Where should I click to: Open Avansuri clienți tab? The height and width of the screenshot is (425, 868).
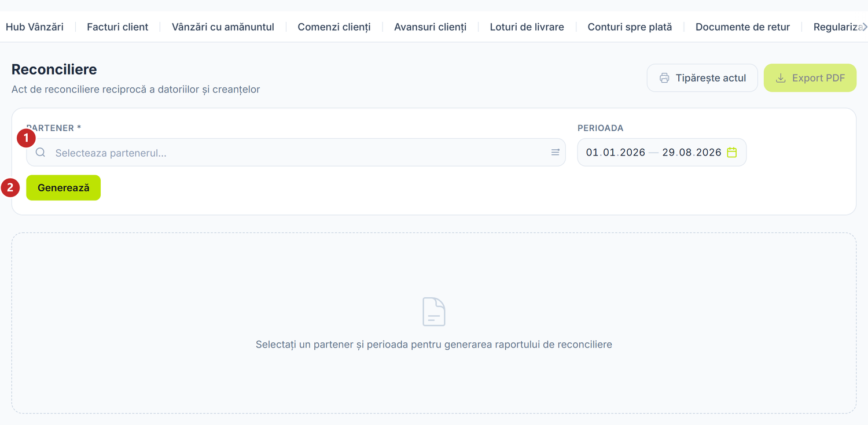430,27
